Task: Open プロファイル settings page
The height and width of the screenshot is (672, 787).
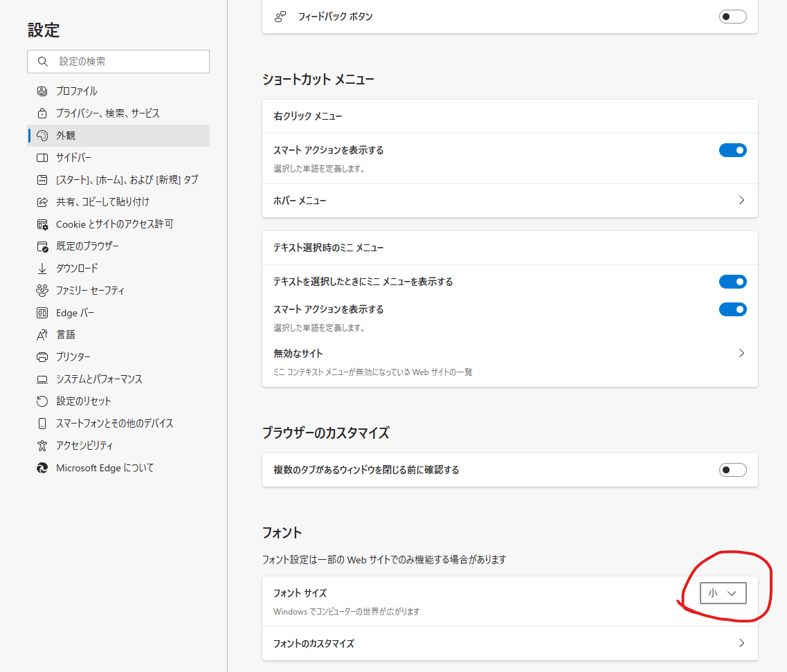Action: click(x=118, y=91)
